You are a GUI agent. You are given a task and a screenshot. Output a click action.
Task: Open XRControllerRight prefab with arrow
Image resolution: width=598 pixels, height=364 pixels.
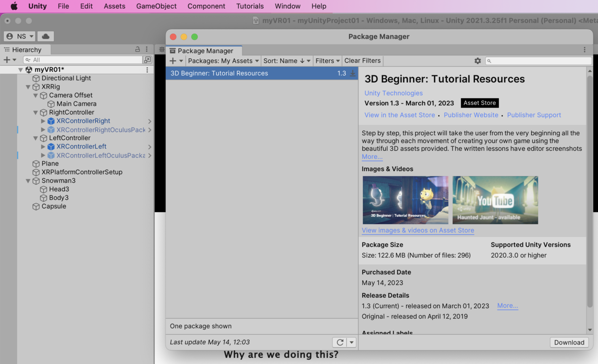[x=149, y=121]
